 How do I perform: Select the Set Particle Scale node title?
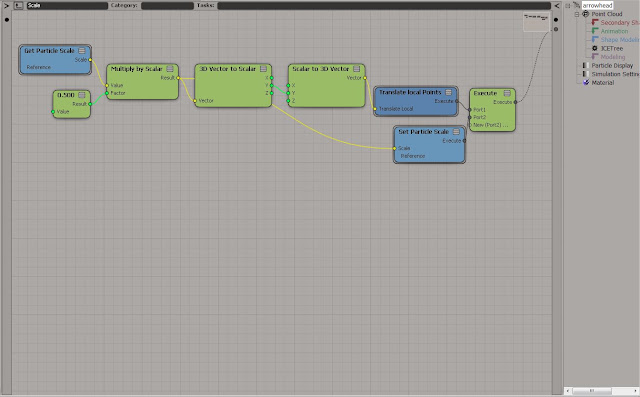click(424, 132)
